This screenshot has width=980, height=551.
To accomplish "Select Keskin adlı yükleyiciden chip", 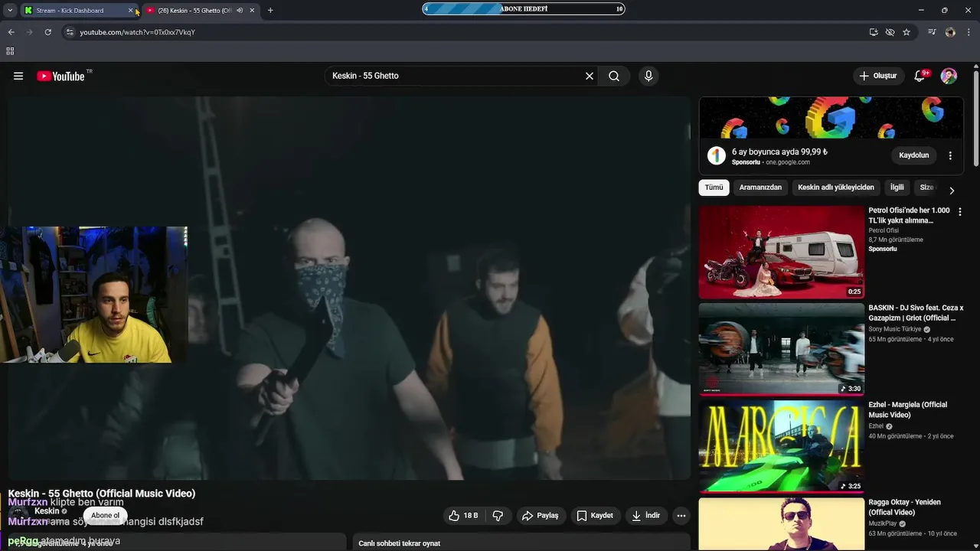I will coord(836,187).
